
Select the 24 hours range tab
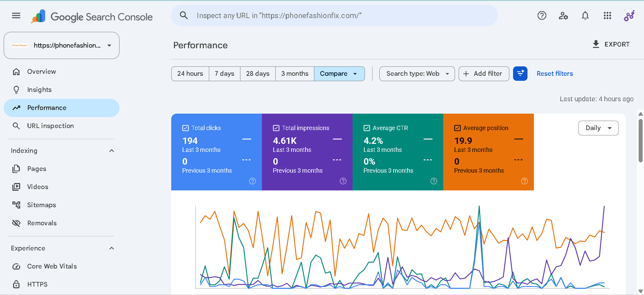tap(190, 74)
